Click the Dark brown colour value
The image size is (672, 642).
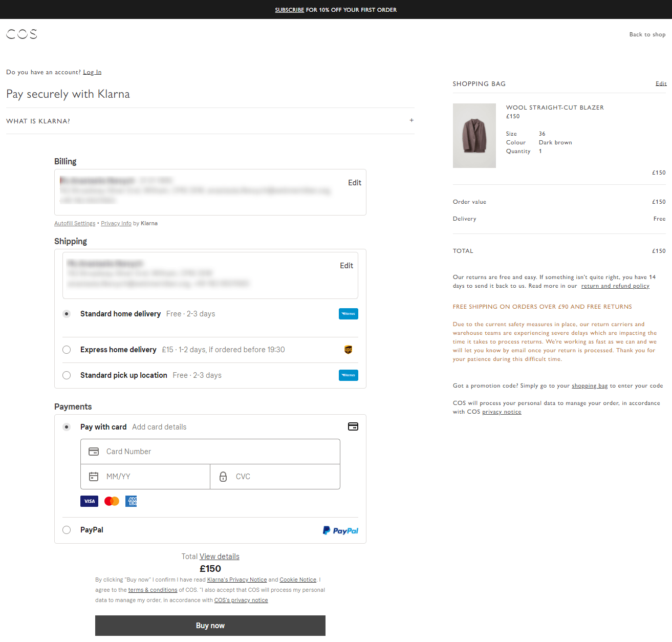(x=555, y=142)
